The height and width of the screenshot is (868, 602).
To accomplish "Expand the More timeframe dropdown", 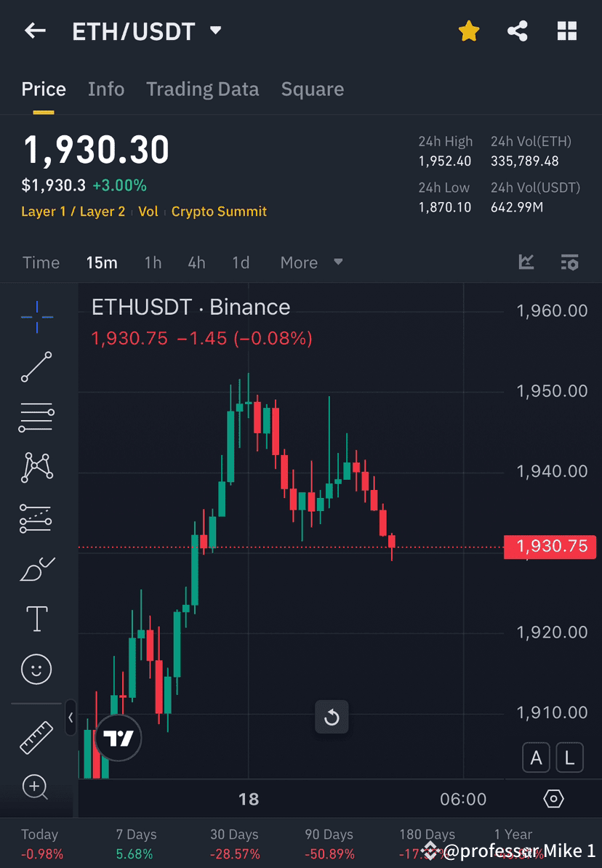I will pyautogui.click(x=311, y=262).
